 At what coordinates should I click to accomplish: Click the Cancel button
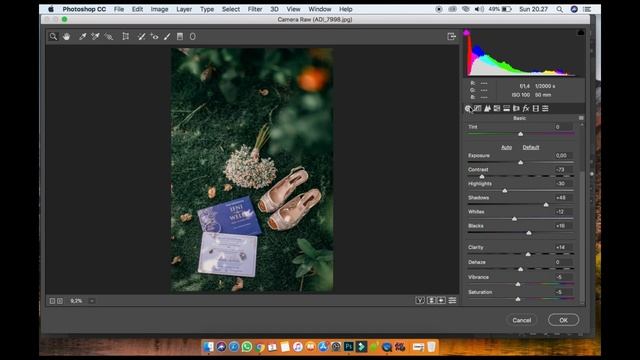tap(522, 320)
